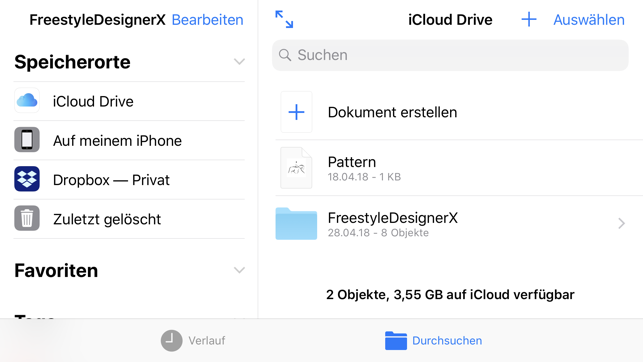Tap the expand arrows icon

click(x=284, y=19)
